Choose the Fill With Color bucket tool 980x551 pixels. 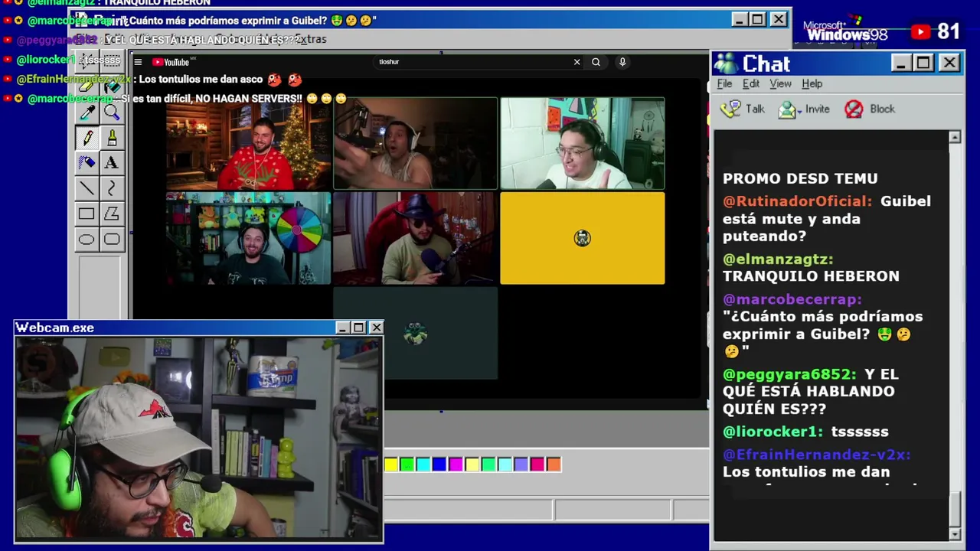click(x=112, y=86)
